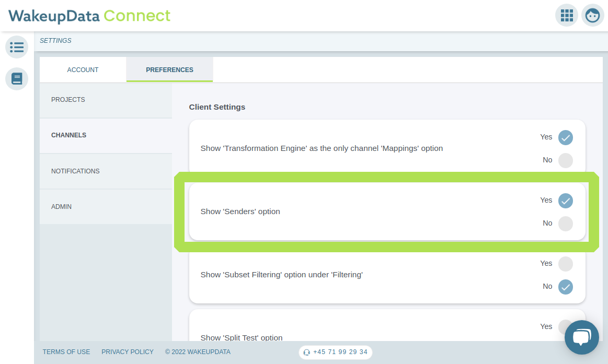Image resolution: width=608 pixels, height=364 pixels.
Task: Open the live chat bubble
Action: click(x=582, y=337)
